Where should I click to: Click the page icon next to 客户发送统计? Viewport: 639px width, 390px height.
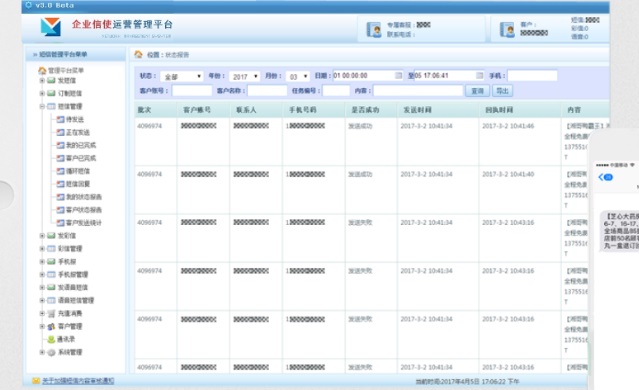click(60, 223)
